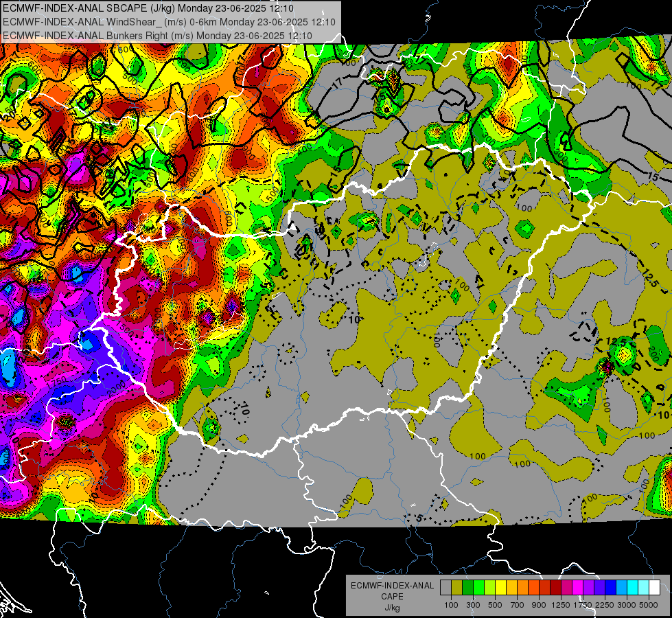This screenshot has width=672, height=618.
Task: Click the bright green legend swatch
Action: pyautogui.click(x=478, y=588)
